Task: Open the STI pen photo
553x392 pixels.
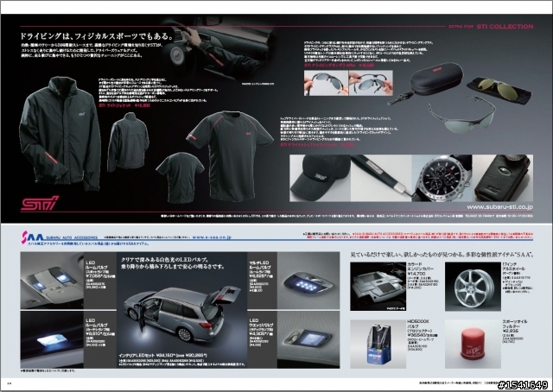Action: [381, 178]
